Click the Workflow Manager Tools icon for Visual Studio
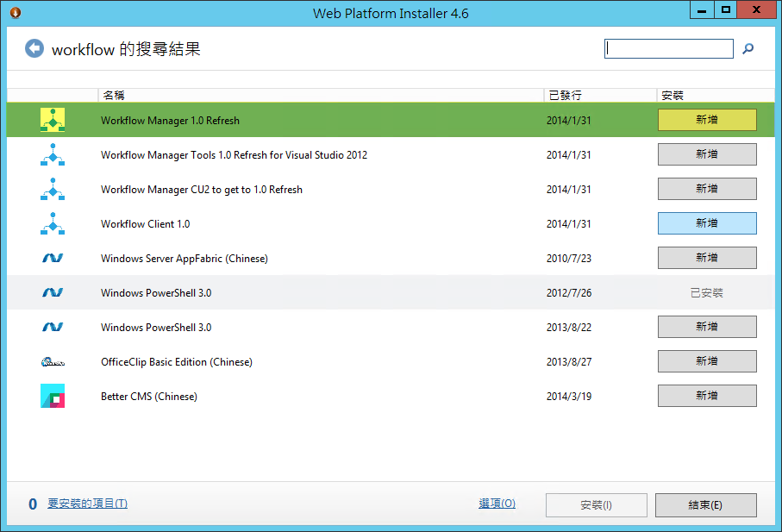The image size is (782, 532). 53,154
